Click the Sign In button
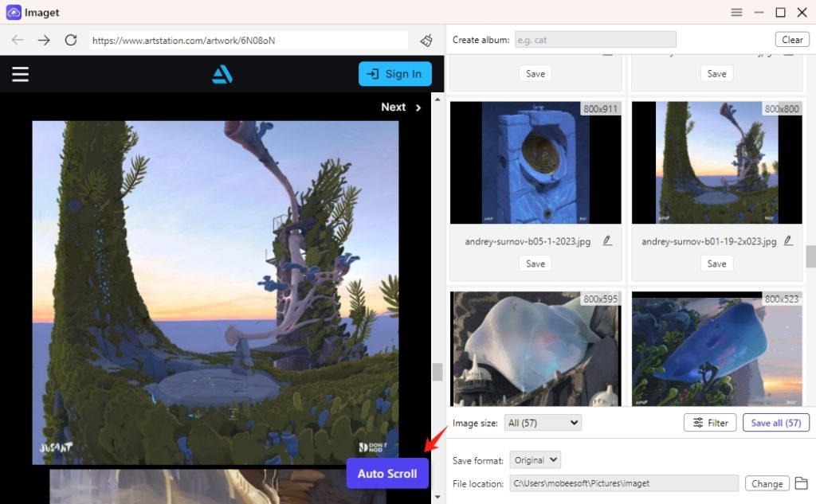This screenshot has height=504, width=816. pyautogui.click(x=394, y=73)
